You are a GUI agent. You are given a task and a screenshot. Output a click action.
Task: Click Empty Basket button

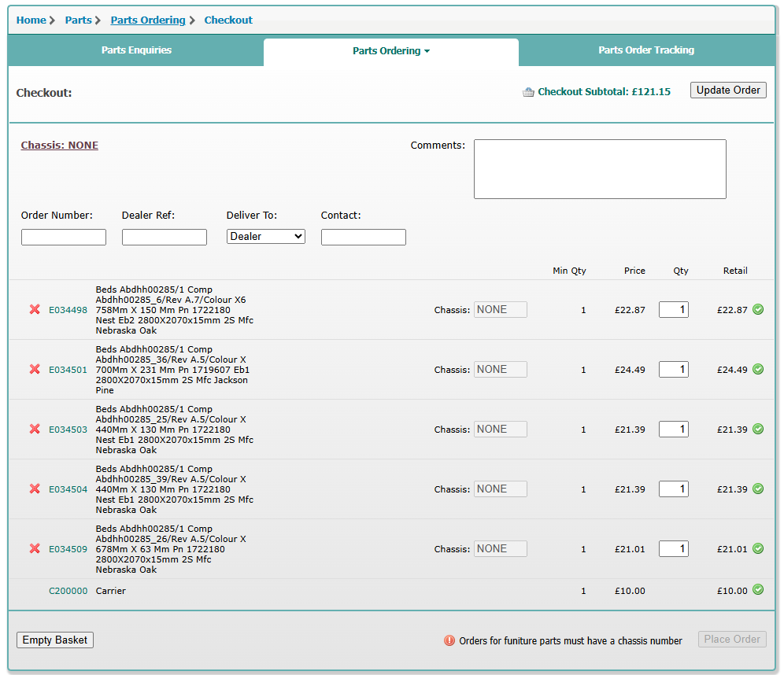click(x=55, y=640)
